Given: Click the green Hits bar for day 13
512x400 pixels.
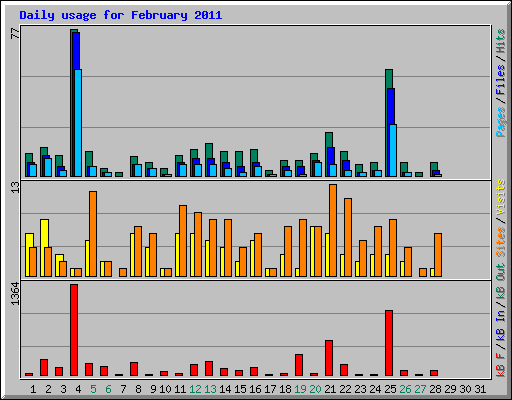Looking at the screenshot, I should pos(208,160).
